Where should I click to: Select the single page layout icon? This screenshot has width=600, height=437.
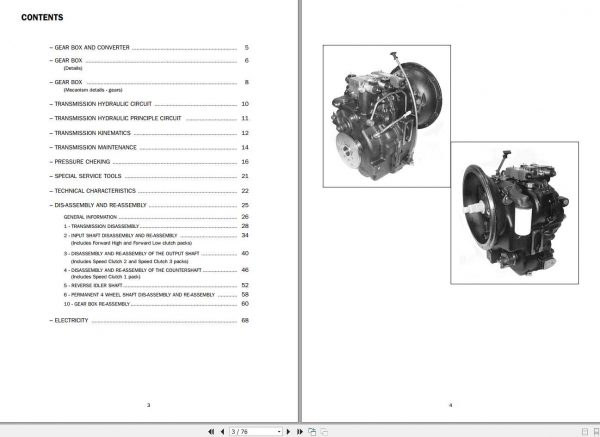585,432
